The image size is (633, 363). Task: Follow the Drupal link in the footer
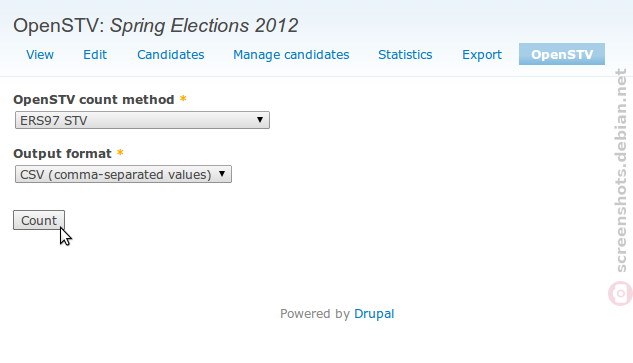tap(374, 314)
